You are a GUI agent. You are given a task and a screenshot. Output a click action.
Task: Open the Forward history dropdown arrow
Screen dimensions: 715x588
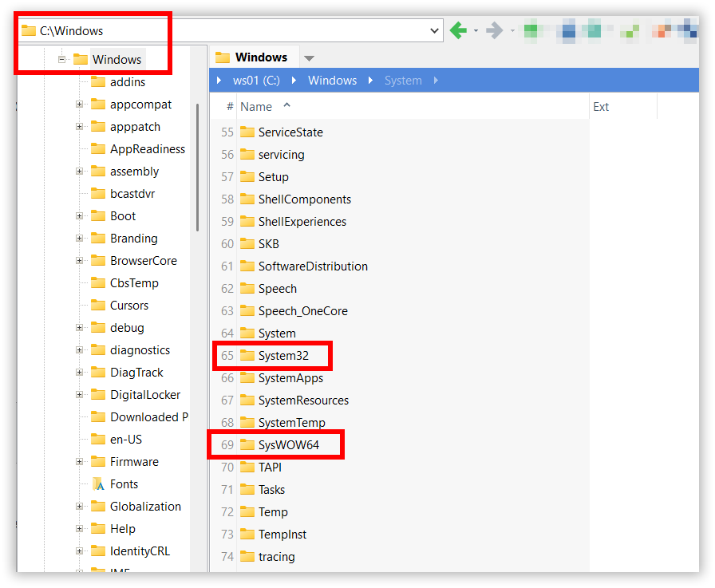point(512,31)
